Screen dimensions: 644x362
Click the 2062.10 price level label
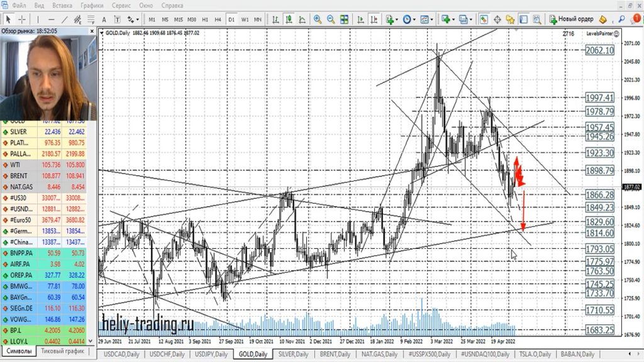pyautogui.click(x=599, y=50)
